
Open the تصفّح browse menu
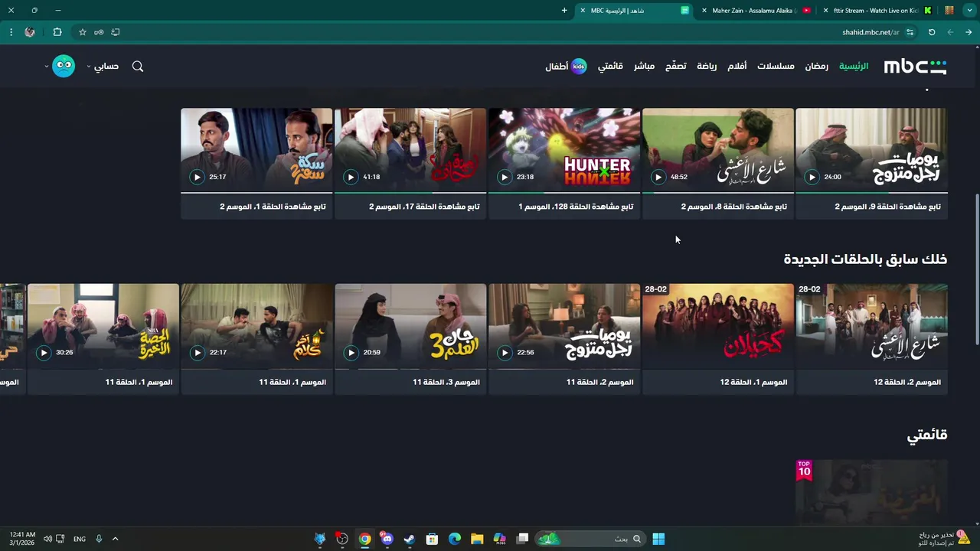[675, 67]
